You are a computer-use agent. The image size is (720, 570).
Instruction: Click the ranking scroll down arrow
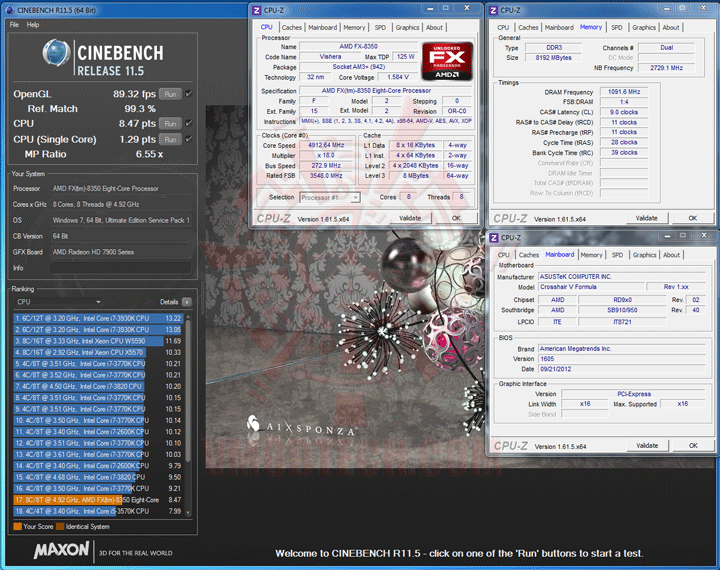point(188,513)
